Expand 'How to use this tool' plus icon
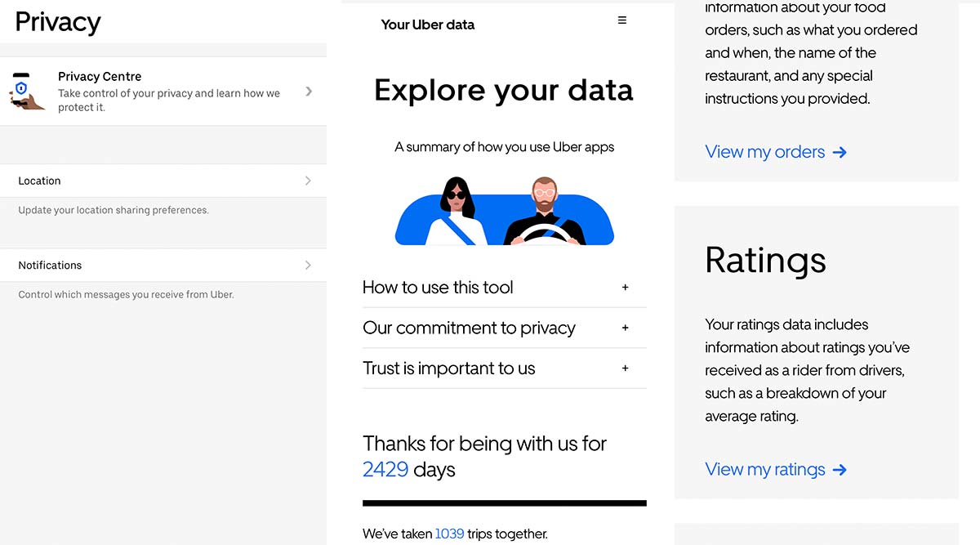This screenshot has width=980, height=545. click(626, 288)
